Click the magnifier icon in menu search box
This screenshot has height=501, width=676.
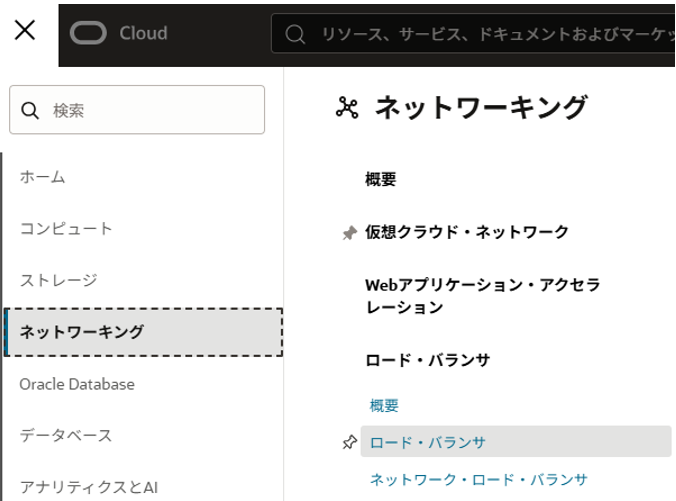(x=30, y=110)
